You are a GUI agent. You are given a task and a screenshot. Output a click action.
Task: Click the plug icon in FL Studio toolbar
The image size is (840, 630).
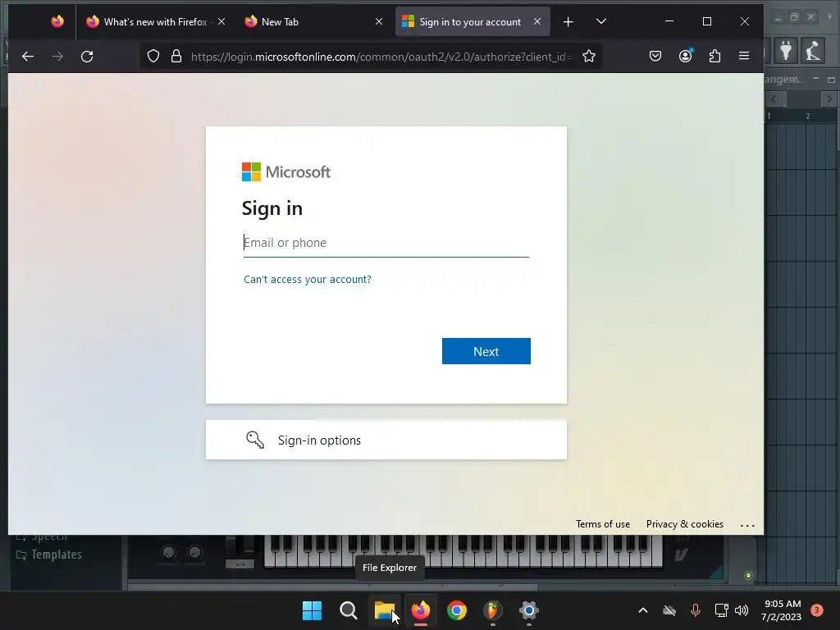(x=786, y=50)
